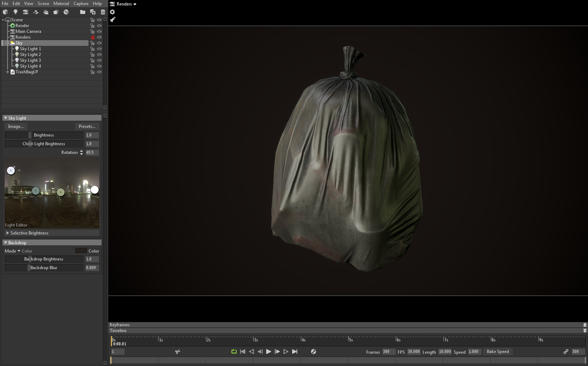Delete selected object with the trash icon
This screenshot has height=366, width=588.
point(103,12)
